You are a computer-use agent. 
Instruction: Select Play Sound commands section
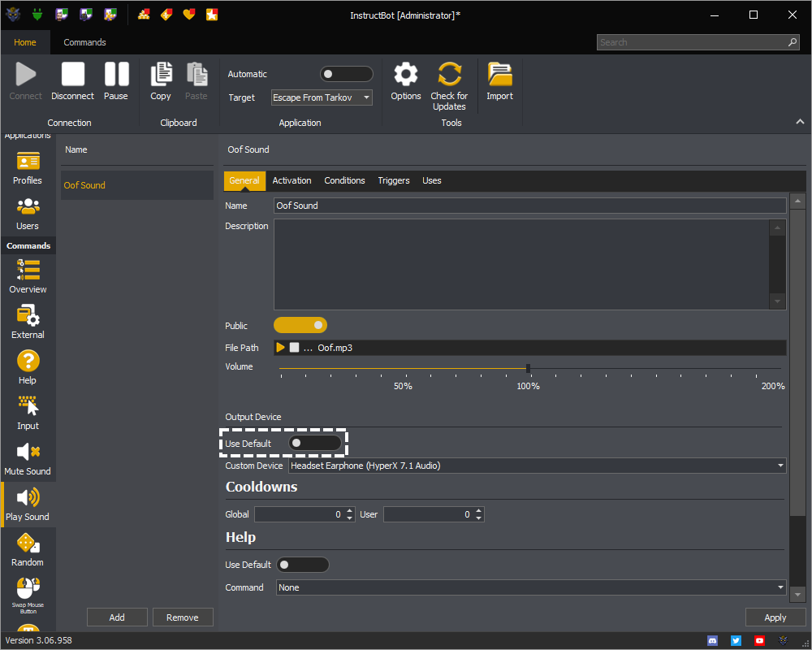tap(28, 505)
